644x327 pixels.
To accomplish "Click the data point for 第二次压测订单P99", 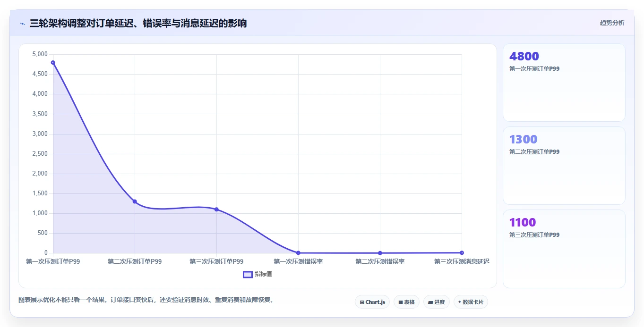I will click(135, 201).
